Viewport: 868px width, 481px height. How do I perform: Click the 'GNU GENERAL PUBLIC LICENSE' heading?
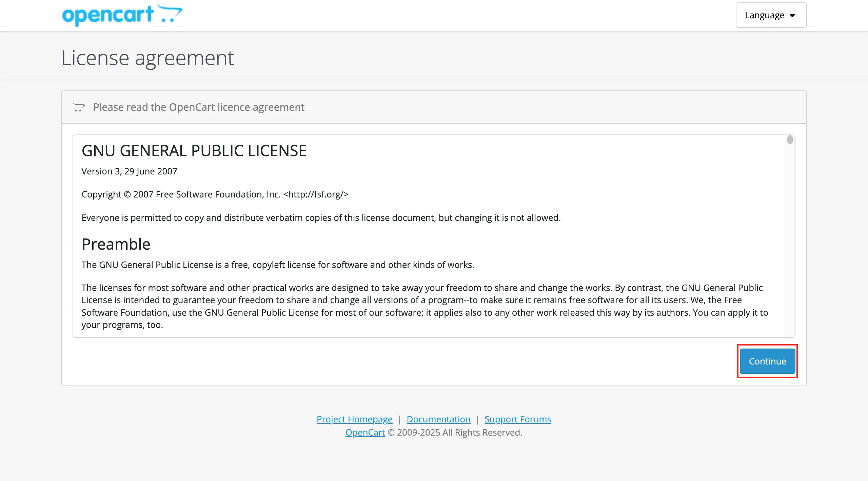[x=194, y=151]
